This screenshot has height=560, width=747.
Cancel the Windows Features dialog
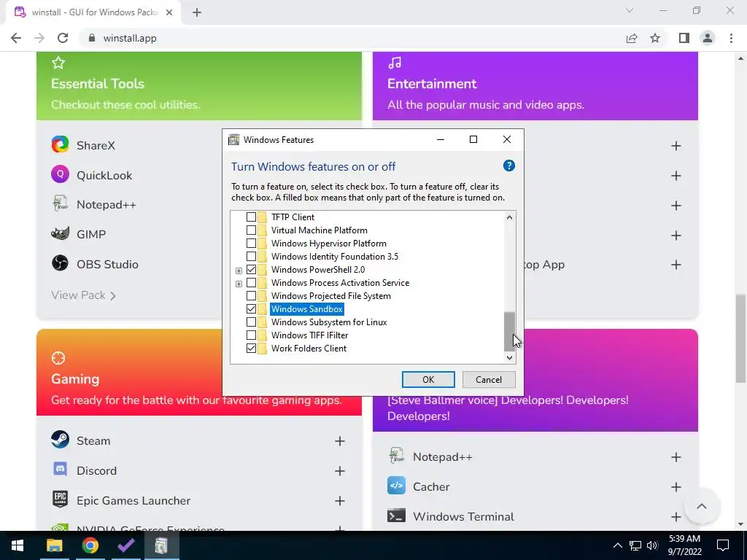click(x=489, y=379)
